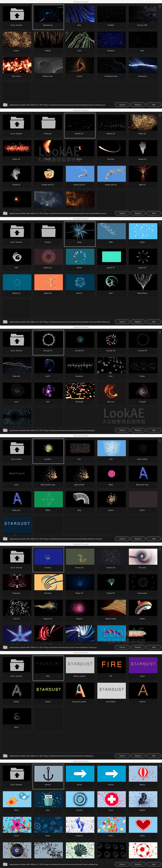Choose the Star core preset
Screen dimensions: 162x868
pyautogui.click(x=111, y=391)
